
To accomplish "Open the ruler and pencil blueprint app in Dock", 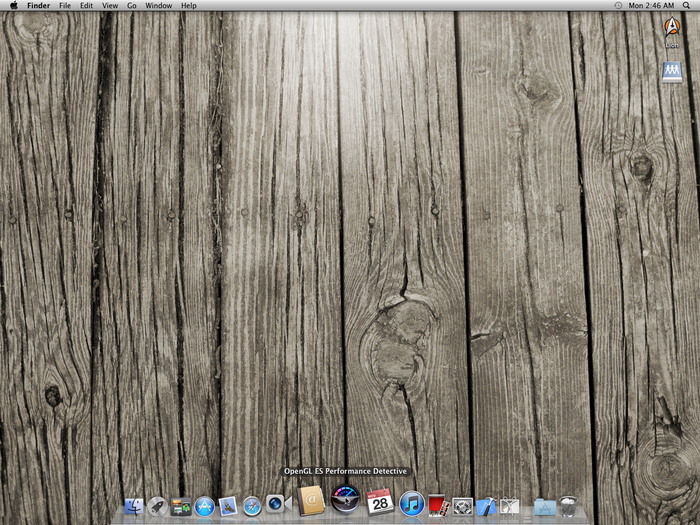I will coord(509,506).
